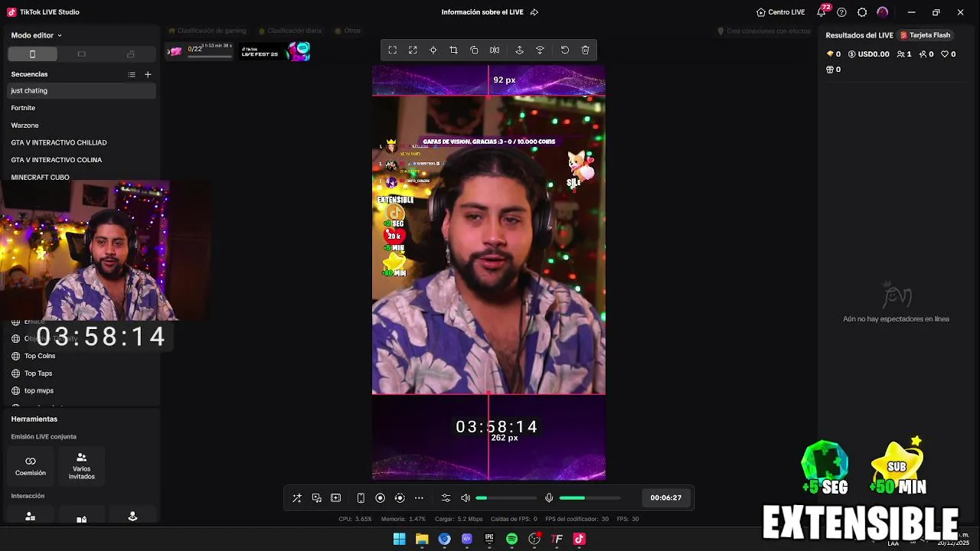Mute the microphone
Image resolution: width=980 pixels, height=551 pixels.
coord(549,498)
